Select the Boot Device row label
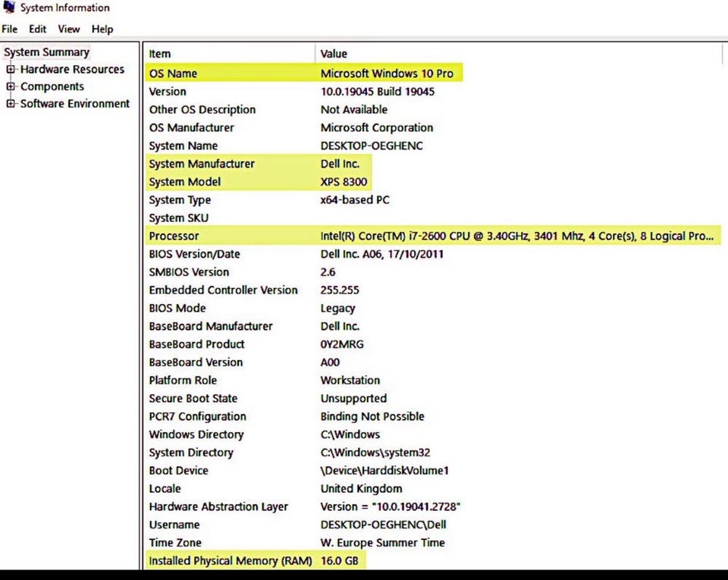The width and height of the screenshot is (728, 580). [x=178, y=471]
